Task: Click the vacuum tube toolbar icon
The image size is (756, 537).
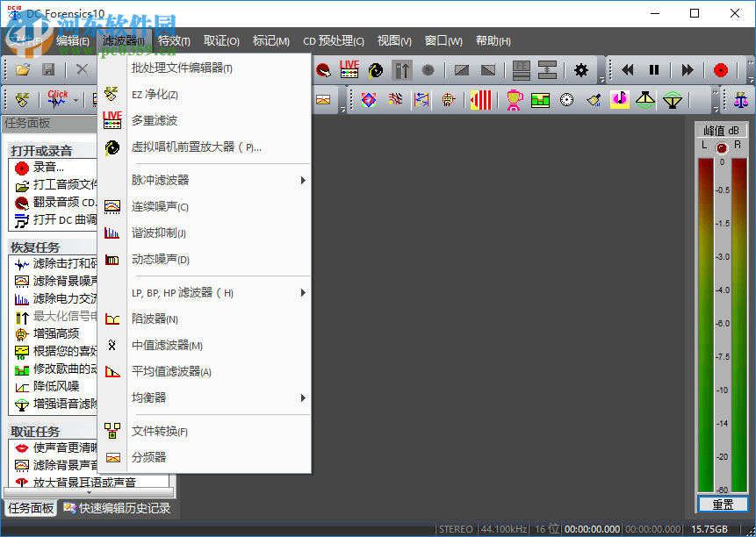Action: pyautogui.click(x=449, y=100)
